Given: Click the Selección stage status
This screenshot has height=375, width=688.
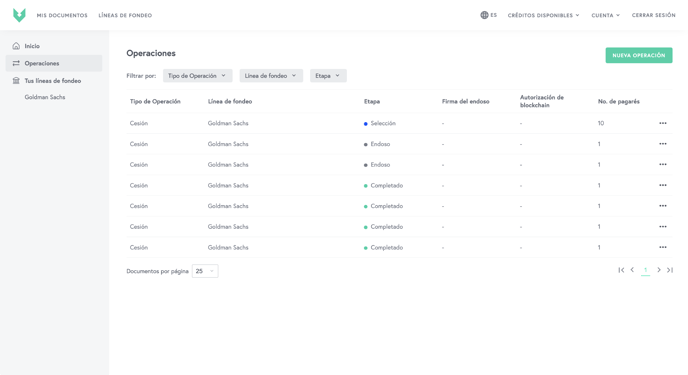Looking at the screenshot, I should coord(380,123).
